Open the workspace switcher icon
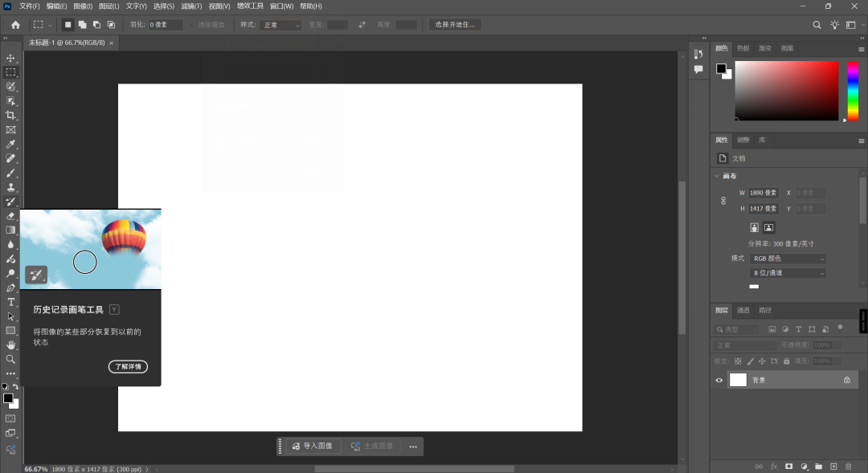The image size is (868, 473). coord(851,25)
